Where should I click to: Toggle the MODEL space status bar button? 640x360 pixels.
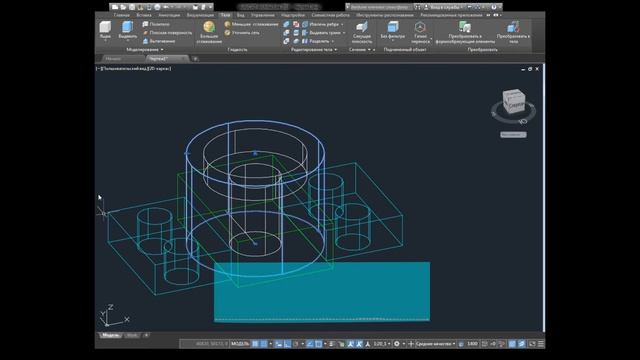(240, 344)
